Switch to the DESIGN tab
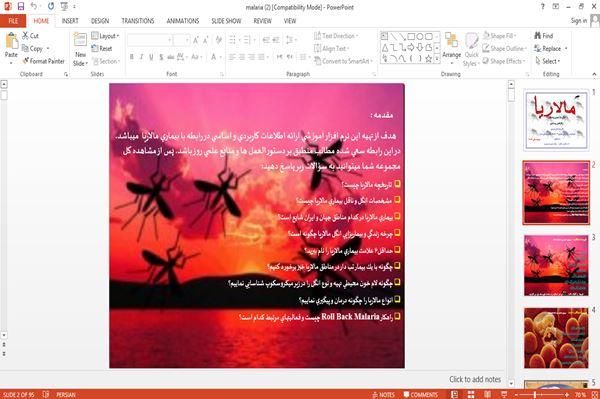600x399 pixels. point(100,21)
